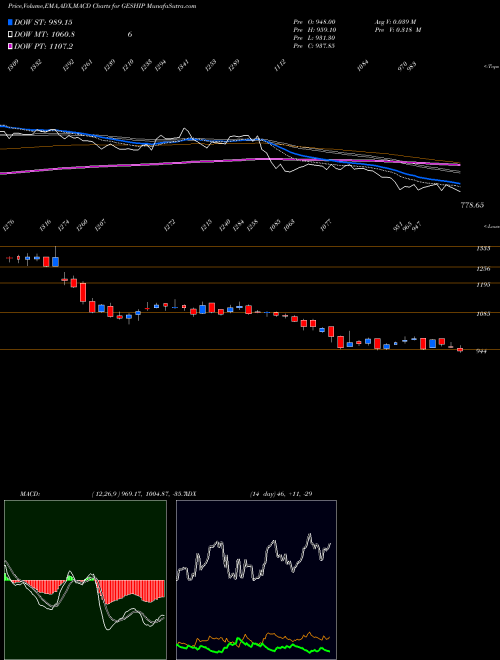Image resolution: width=500 pixels, height=660 pixels.
Task: Click the '<Lows' axis label
Action: tap(492, 226)
